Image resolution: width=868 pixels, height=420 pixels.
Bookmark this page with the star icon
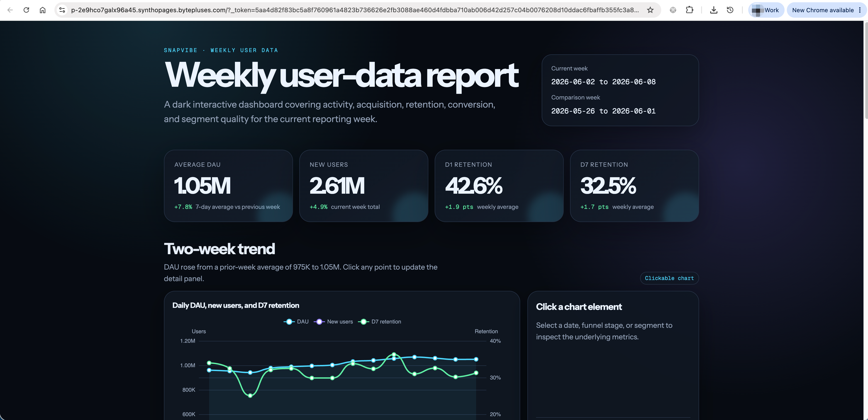(650, 10)
